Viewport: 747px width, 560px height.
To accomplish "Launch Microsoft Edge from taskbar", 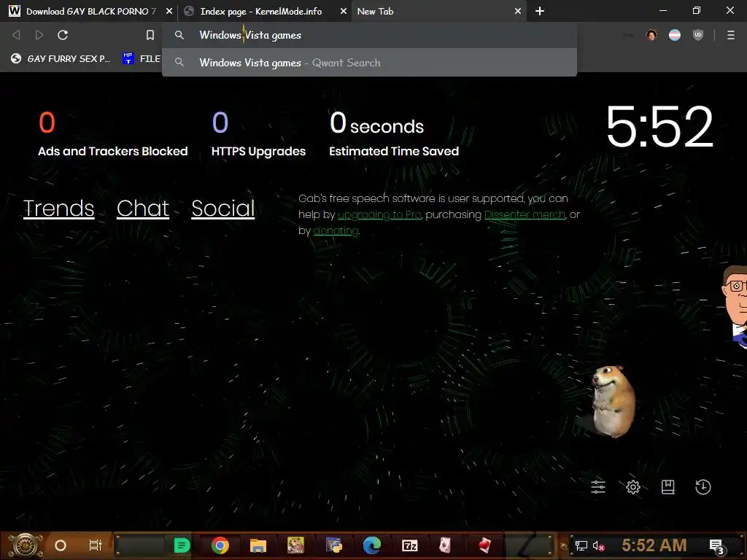I will 371,545.
